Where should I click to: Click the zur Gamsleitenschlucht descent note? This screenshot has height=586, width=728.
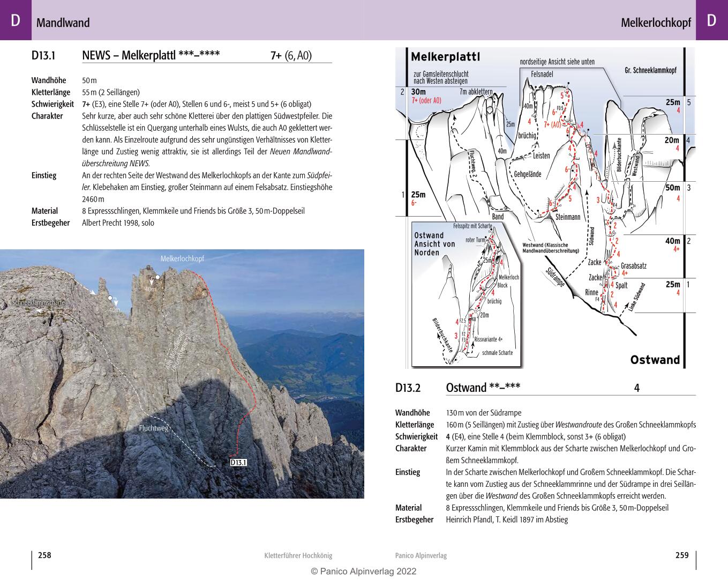pos(441,77)
